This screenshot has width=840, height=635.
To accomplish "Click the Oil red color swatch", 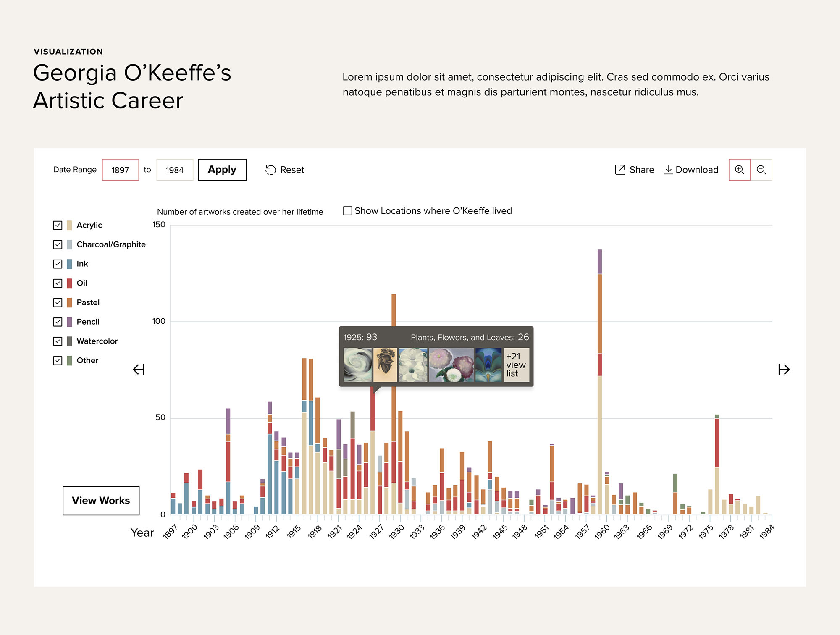I will (70, 283).
